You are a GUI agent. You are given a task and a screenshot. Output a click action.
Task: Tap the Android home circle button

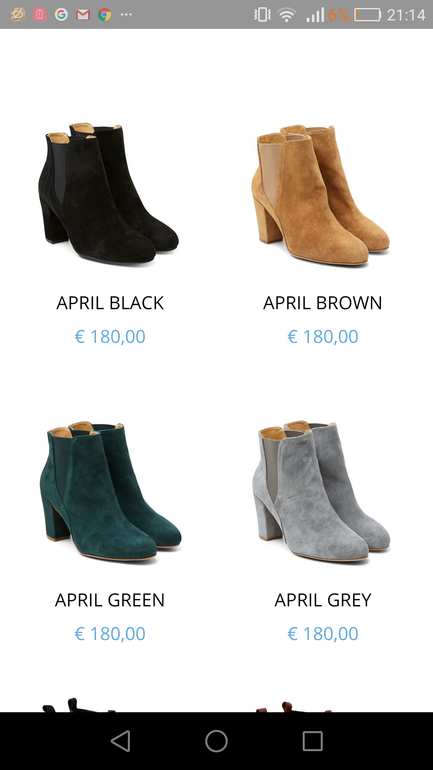pos(216,741)
